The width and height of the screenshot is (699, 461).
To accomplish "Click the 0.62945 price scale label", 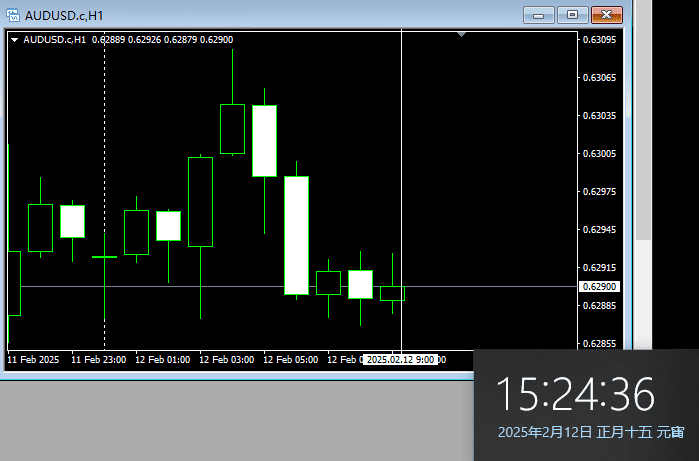I will click(x=599, y=230).
